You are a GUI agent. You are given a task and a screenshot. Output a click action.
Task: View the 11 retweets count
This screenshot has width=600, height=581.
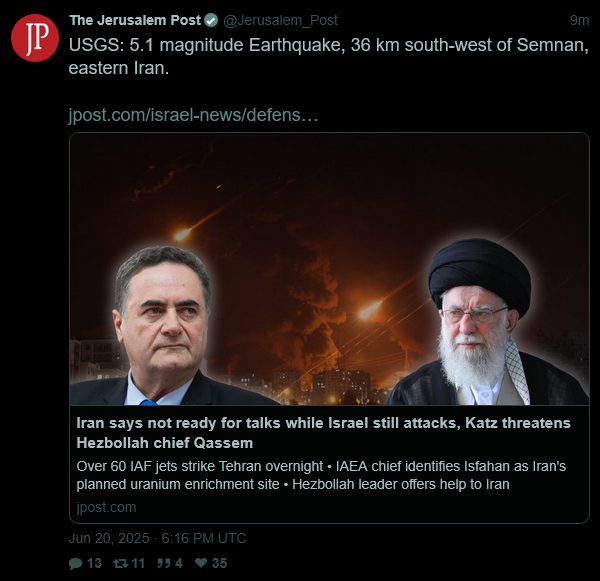pos(138,563)
